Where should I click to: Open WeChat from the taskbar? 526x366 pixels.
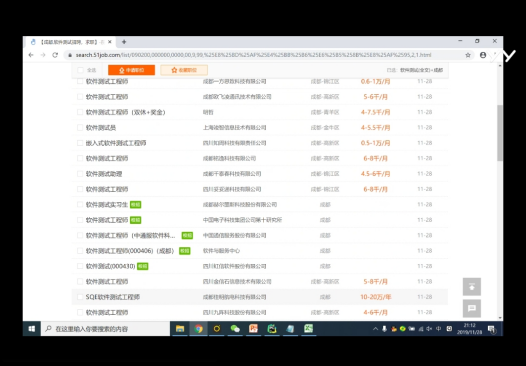click(x=235, y=329)
